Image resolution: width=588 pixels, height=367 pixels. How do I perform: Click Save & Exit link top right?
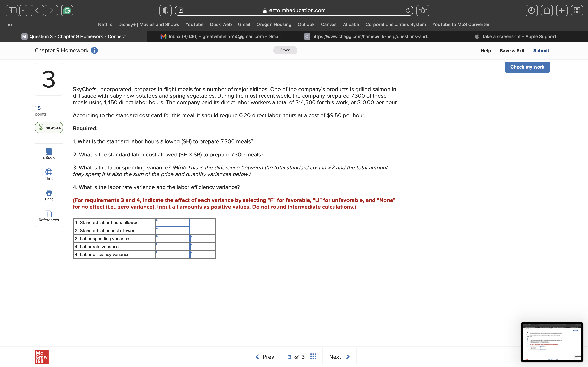coord(512,50)
